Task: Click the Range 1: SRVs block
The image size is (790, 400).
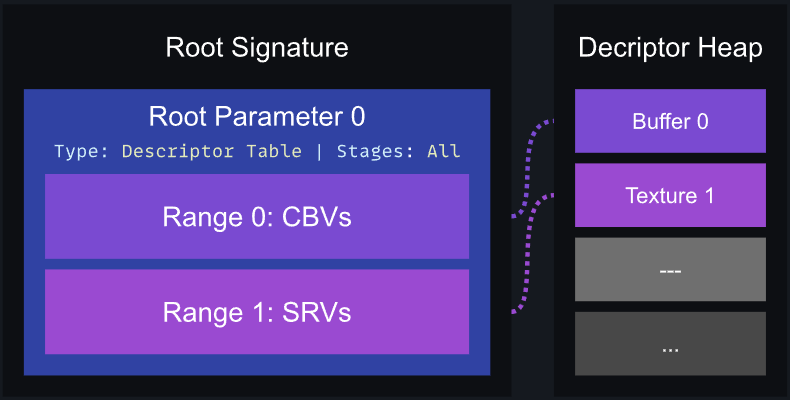Action: 257,312
